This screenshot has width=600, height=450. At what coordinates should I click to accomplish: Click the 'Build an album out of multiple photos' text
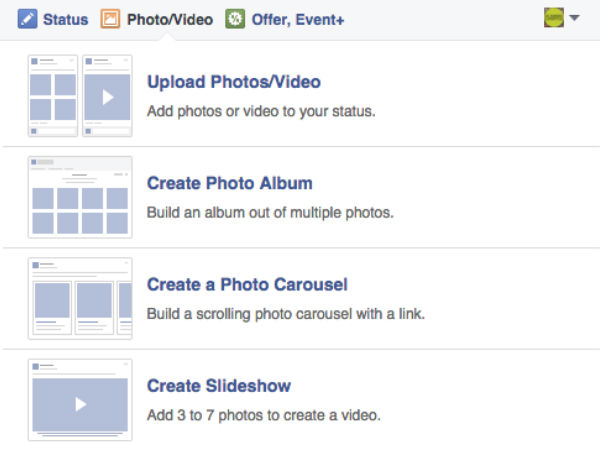(270, 212)
